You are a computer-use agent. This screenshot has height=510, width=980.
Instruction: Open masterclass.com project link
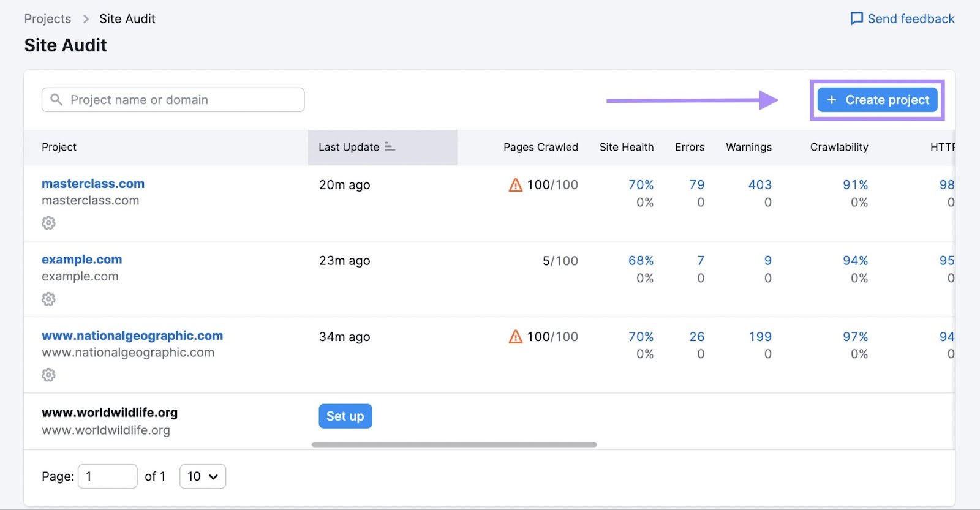[x=93, y=184]
